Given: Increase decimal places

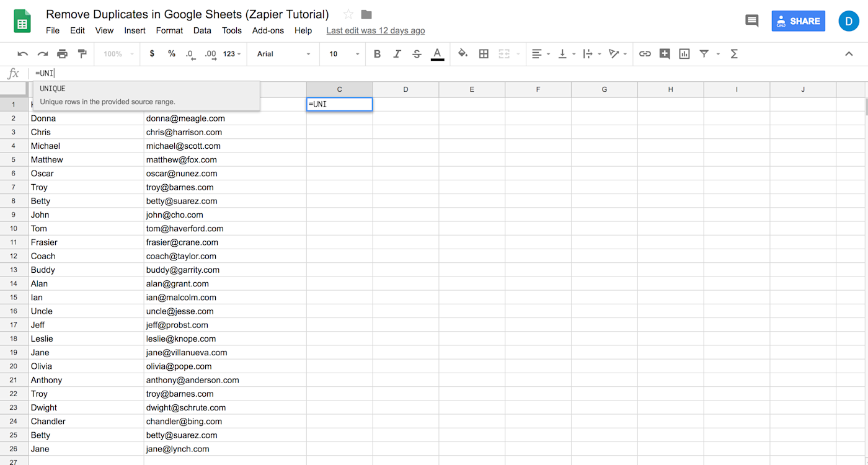Looking at the screenshot, I should (x=210, y=54).
